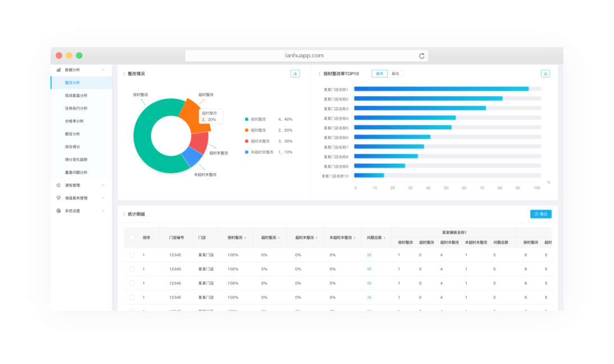The width and height of the screenshot is (614, 364).
Task: Click the blue 导出 export button
Action: point(540,214)
